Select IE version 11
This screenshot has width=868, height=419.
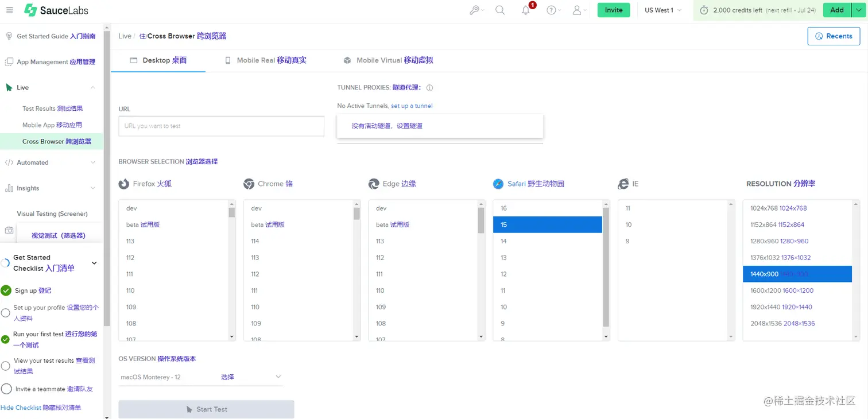[x=673, y=208]
